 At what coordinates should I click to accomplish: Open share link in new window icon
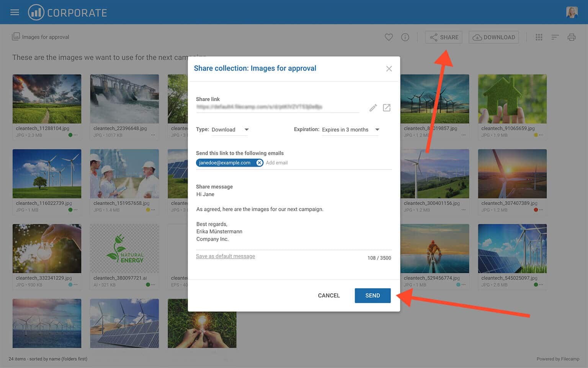click(x=387, y=108)
